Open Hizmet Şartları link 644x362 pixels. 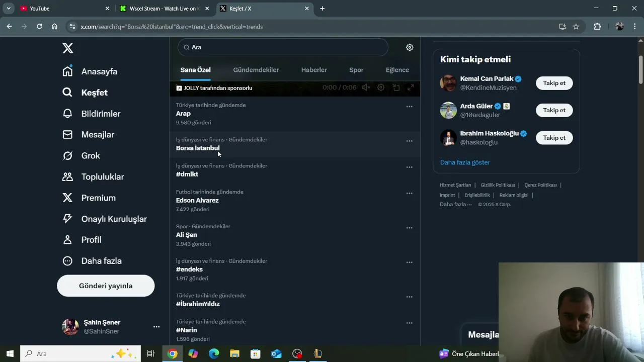(x=455, y=185)
